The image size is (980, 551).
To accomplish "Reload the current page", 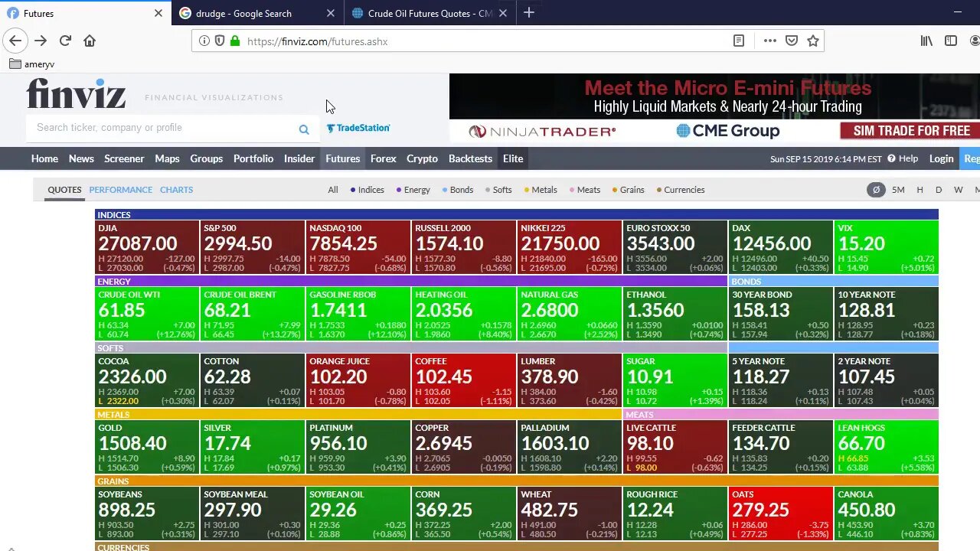I will pyautogui.click(x=65, y=41).
